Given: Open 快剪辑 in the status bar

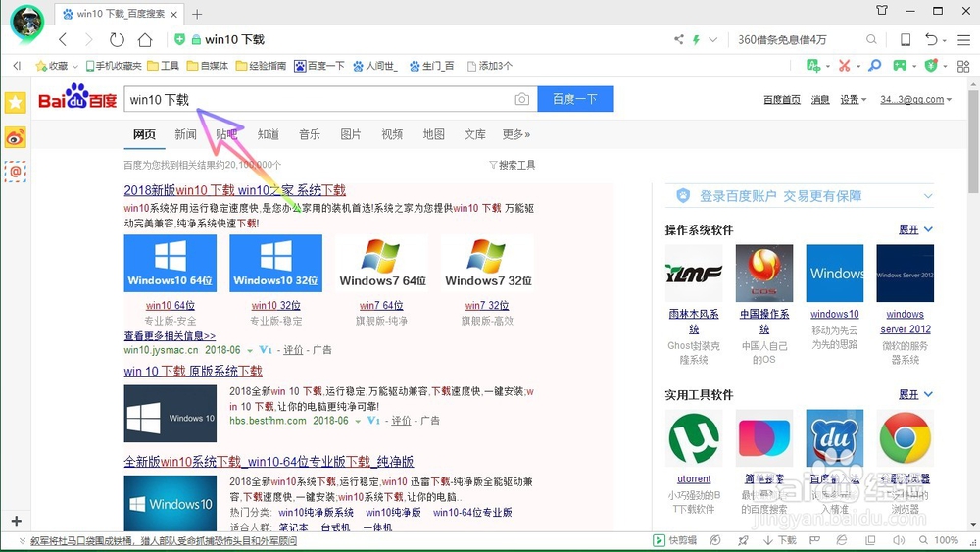Looking at the screenshot, I should (x=674, y=540).
